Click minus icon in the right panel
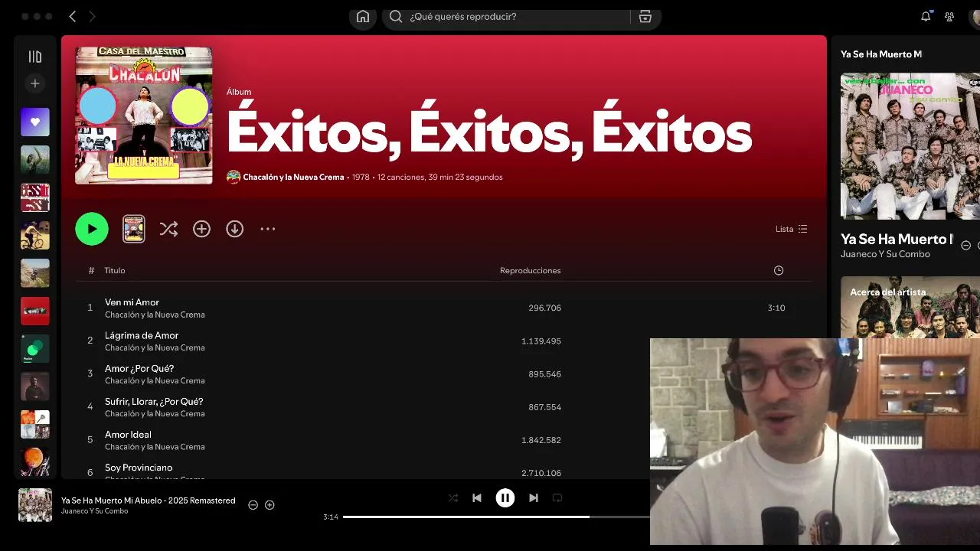Image resolution: width=980 pixels, height=551 pixels. point(965,246)
